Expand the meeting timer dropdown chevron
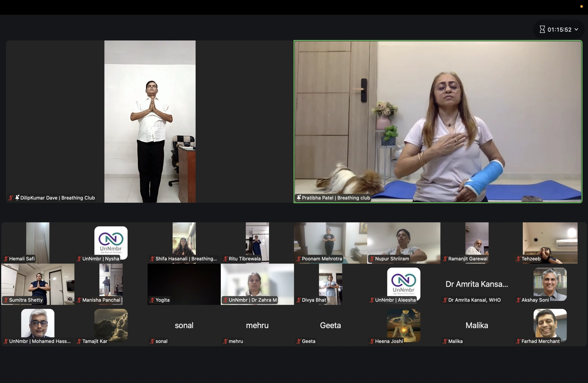The height and width of the screenshot is (383, 588). (576, 29)
